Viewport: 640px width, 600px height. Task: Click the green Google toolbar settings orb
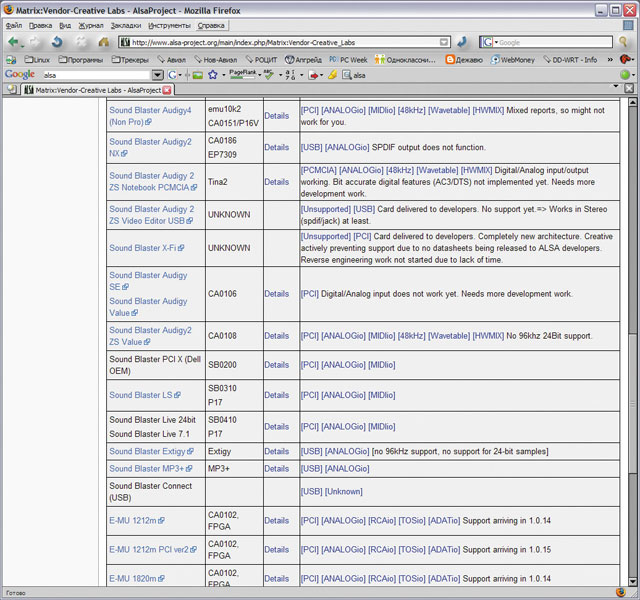(x=624, y=75)
